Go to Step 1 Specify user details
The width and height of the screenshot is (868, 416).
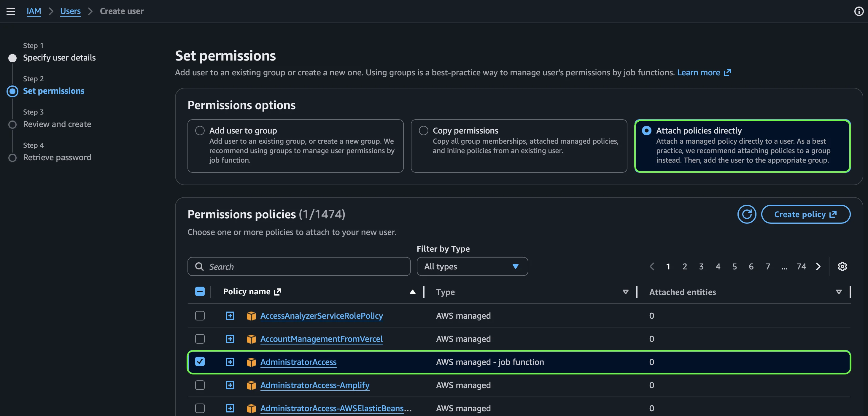pyautogui.click(x=59, y=57)
